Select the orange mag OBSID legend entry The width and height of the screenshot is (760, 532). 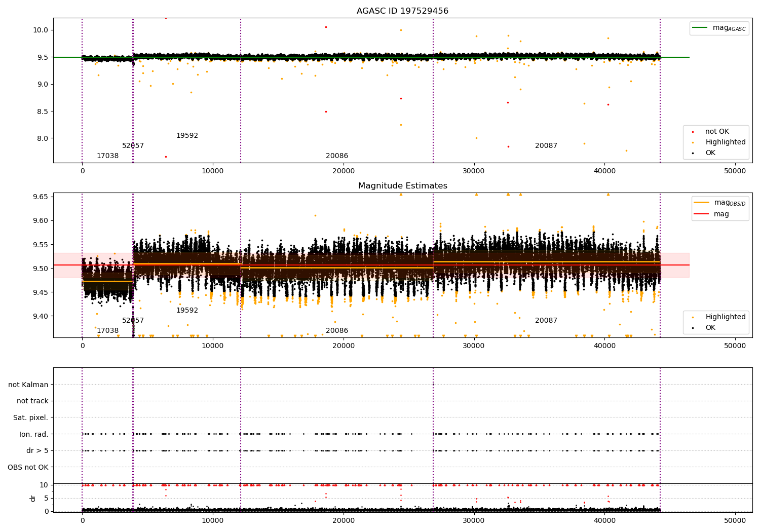(x=720, y=203)
